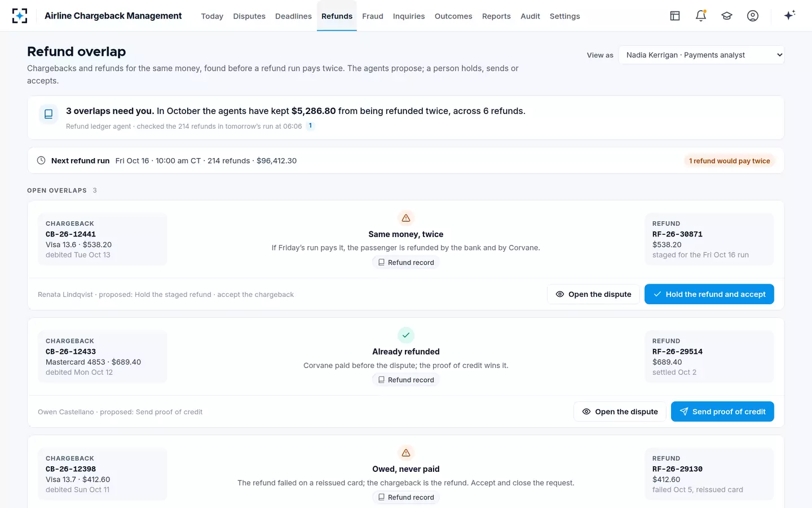Open Refund record under 'Same money, twice'

click(x=406, y=262)
